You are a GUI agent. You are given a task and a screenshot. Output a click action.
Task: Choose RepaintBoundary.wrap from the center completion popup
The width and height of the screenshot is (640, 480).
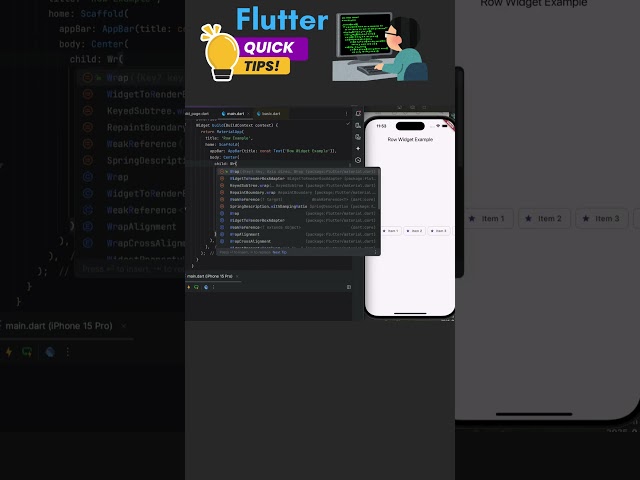pyautogui.click(x=298, y=193)
